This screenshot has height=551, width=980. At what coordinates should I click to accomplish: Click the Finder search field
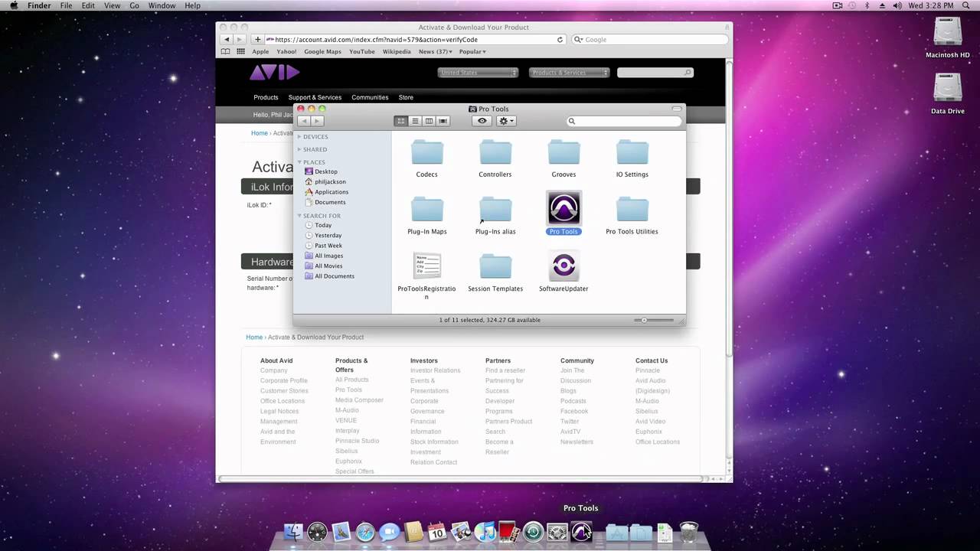click(623, 121)
